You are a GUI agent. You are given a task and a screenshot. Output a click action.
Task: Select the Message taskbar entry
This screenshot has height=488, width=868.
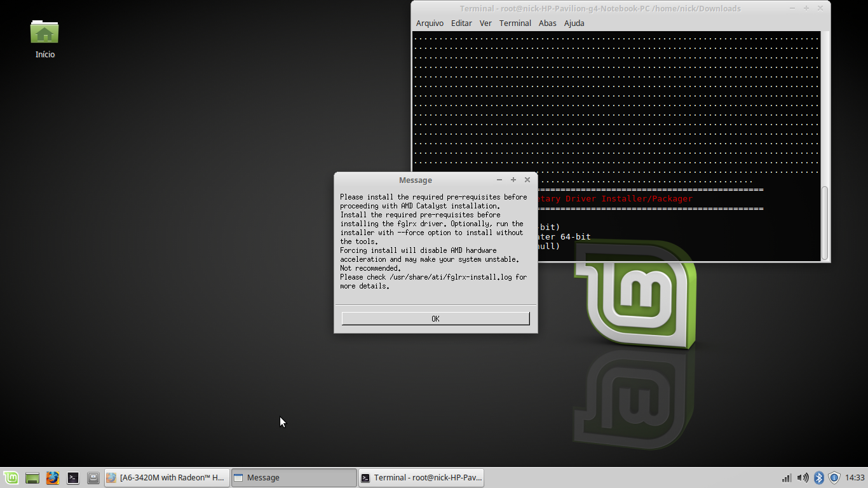tap(294, 478)
